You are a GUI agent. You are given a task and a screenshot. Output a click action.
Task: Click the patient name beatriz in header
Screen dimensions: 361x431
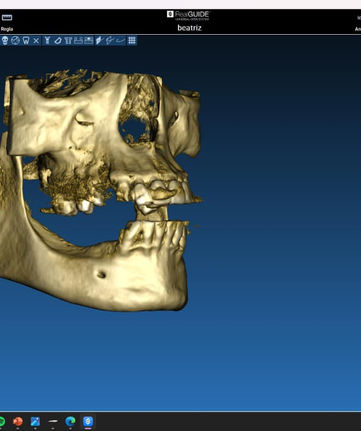189,28
